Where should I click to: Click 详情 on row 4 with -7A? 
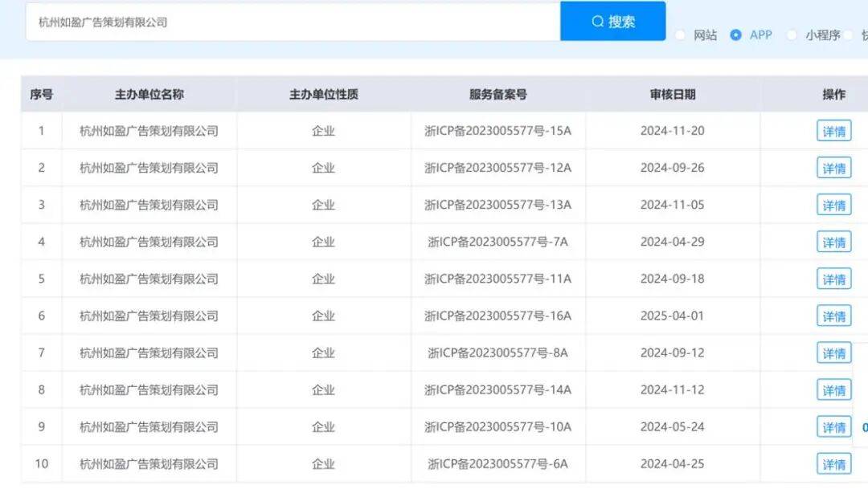coord(833,242)
